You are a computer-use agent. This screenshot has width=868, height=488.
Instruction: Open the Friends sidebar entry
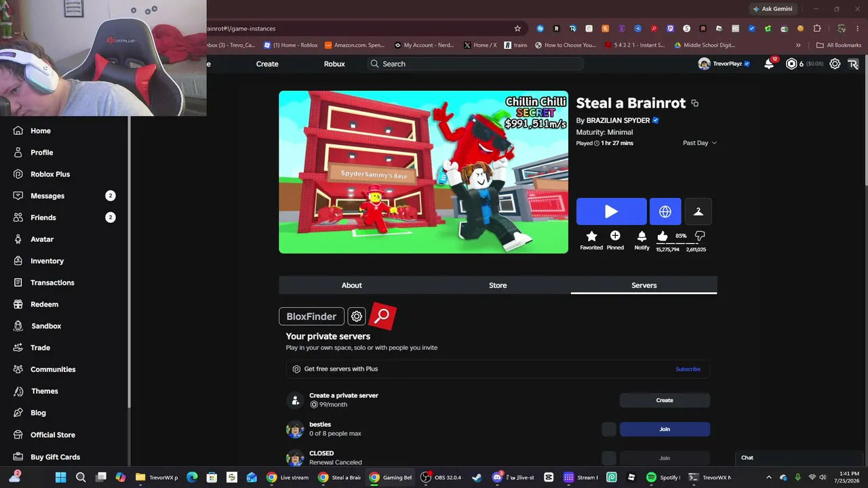point(43,218)
